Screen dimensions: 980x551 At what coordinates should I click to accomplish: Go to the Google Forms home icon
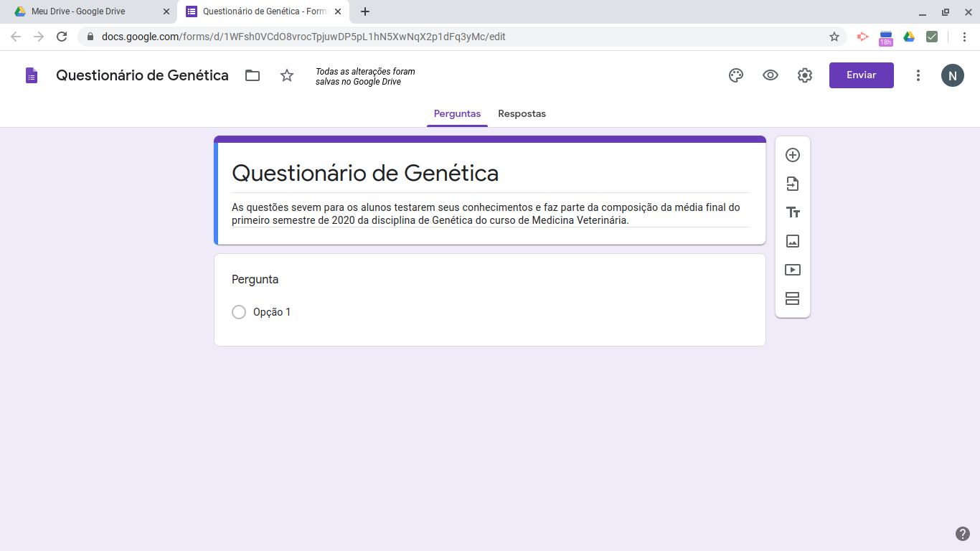coord(32,75)
